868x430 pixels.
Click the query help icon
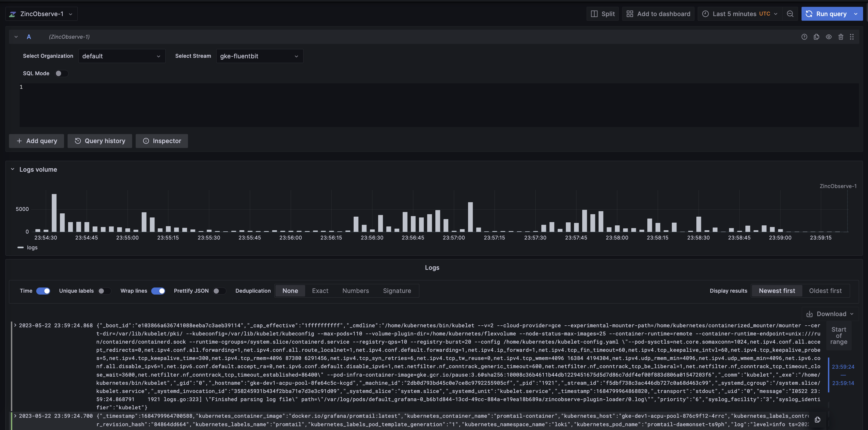pyautogui.click(x=804, y=37)
